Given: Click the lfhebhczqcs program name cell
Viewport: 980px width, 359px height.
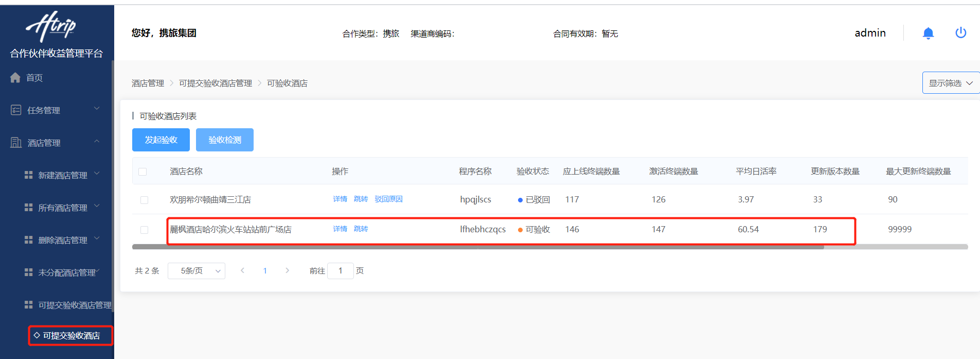Looking at the screenshot, I should click(483, 229).
